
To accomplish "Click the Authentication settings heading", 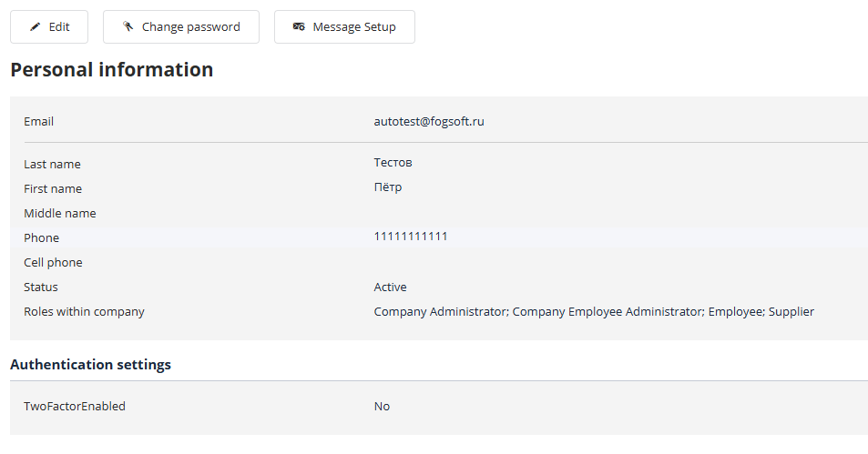I will (x=90, y=365).
